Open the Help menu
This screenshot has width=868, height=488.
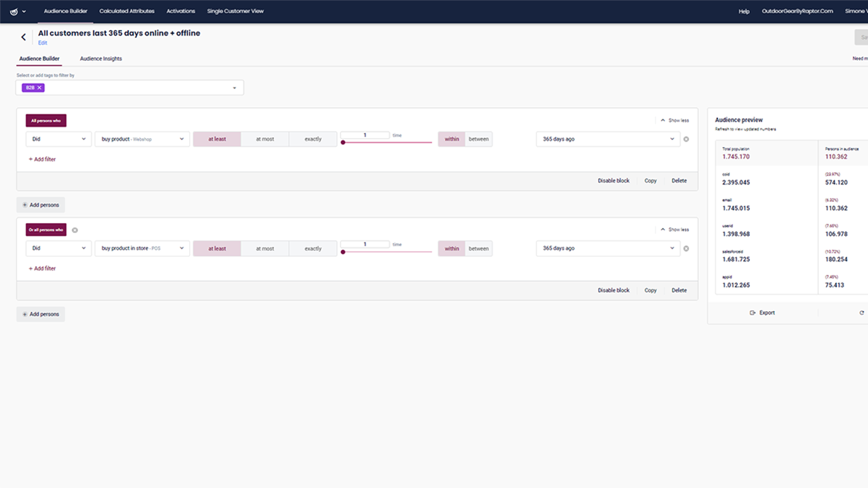pos(744,12)
